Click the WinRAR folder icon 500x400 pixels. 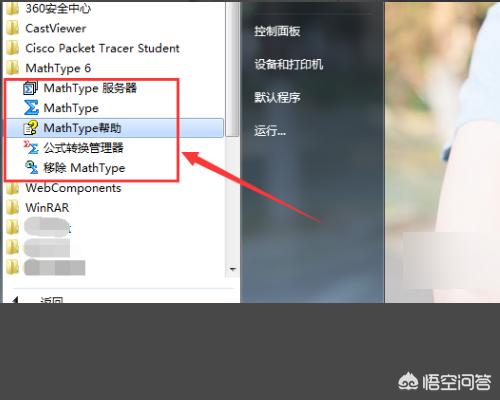13,208
